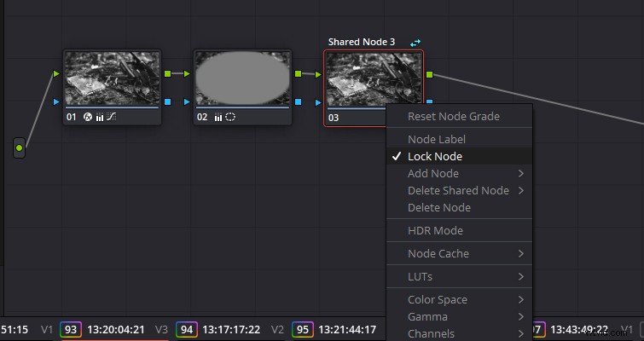Select Node Label in the context menu
This screenshot has height=341, width=644.
[x=459, y=139]
